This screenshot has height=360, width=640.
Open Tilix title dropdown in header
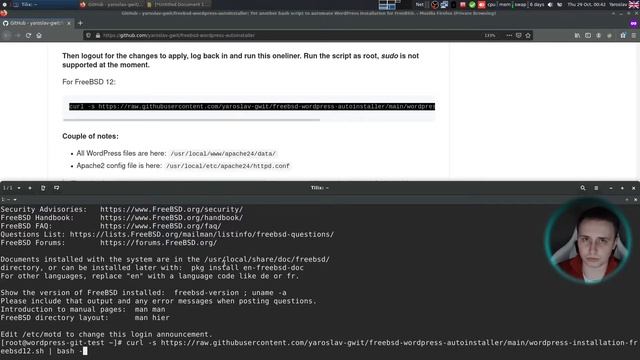pos(320,188)
